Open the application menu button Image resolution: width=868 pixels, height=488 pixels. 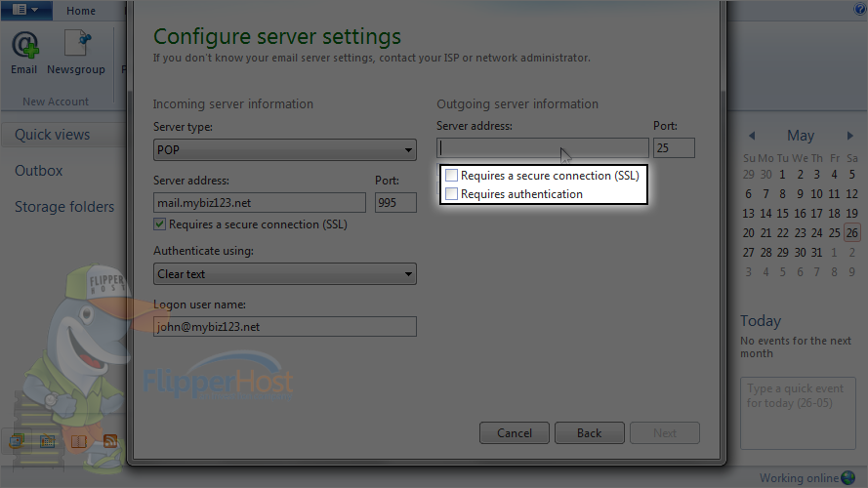(x=25, y=10)
